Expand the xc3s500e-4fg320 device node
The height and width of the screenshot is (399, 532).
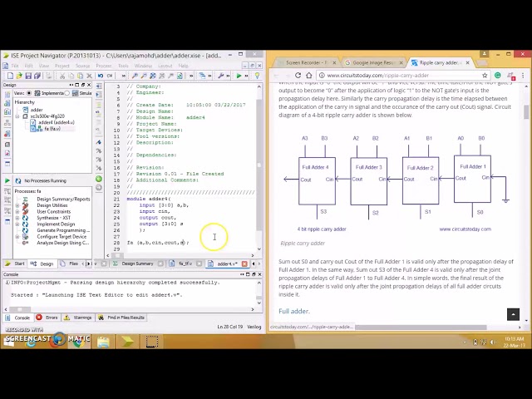coord(17,116)
